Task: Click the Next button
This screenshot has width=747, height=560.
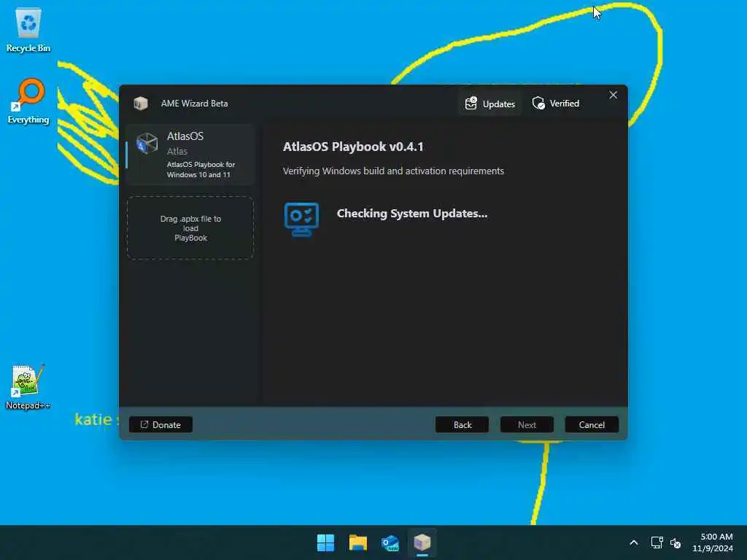Action: 527,425
